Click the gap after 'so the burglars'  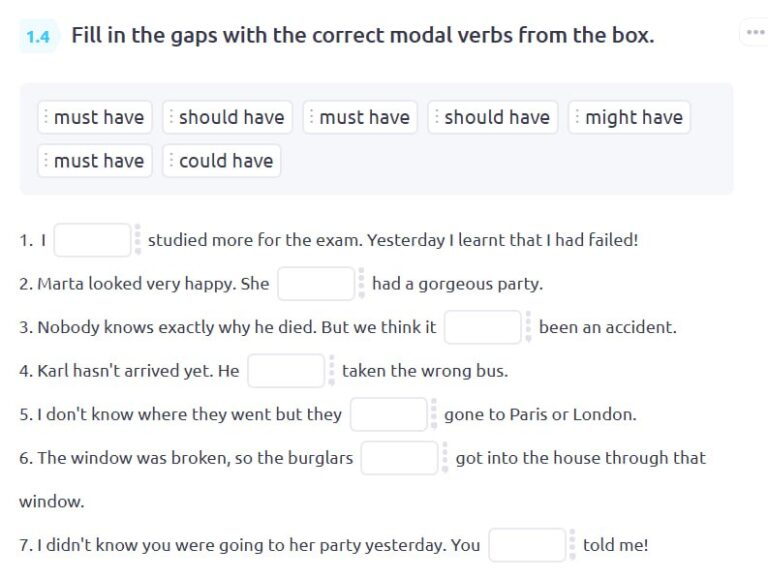pos(400,458)
